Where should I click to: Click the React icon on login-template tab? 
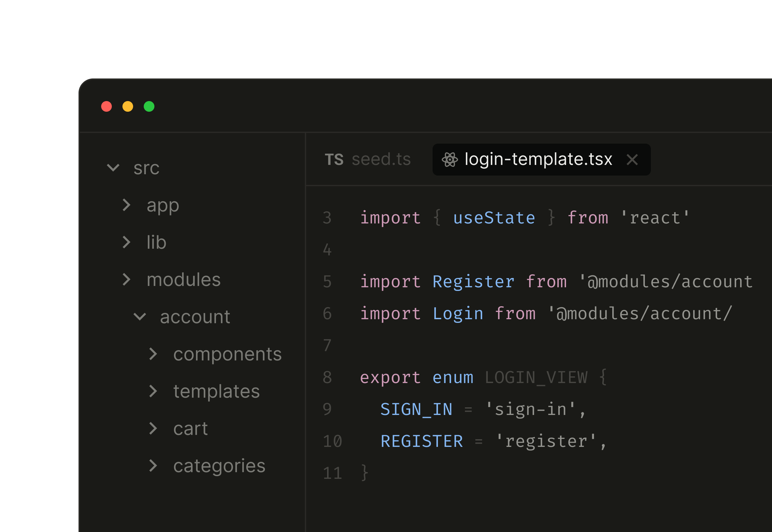(450, 160)
